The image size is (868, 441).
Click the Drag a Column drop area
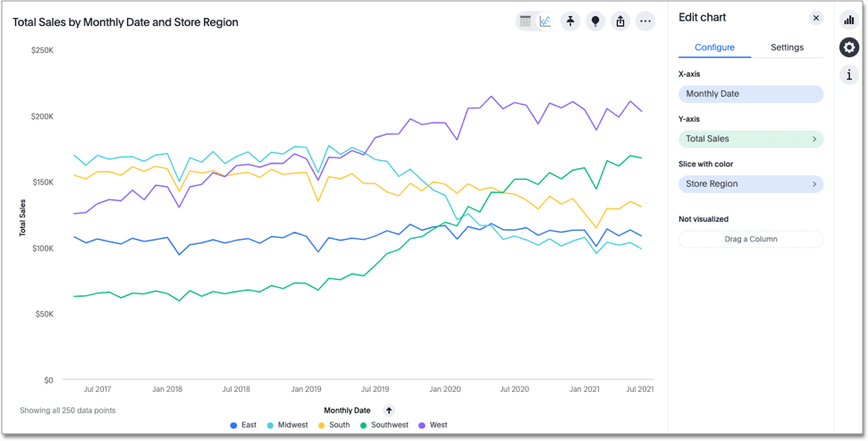coord(750,239)
